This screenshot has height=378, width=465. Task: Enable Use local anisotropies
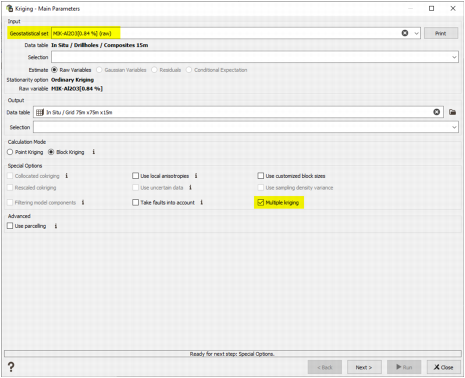tap(135, 176)
